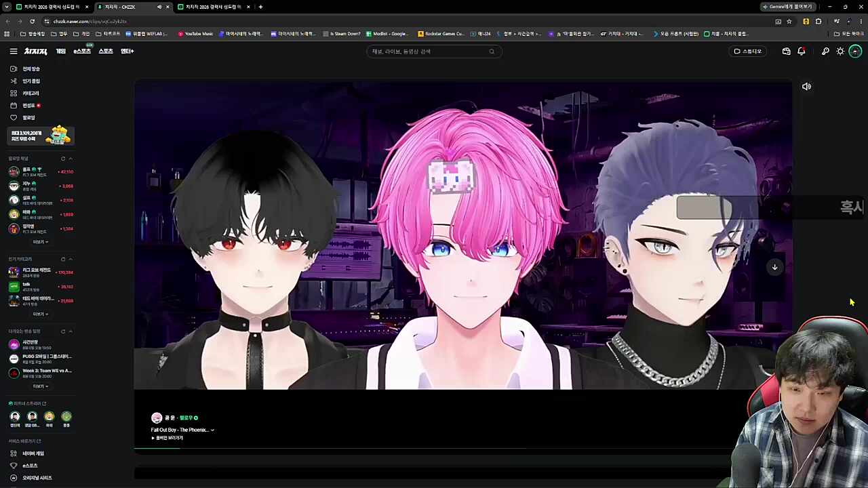Bookmark this page with the star icon
This screenshot has height=488, width=868.
(x=789, y=21)
